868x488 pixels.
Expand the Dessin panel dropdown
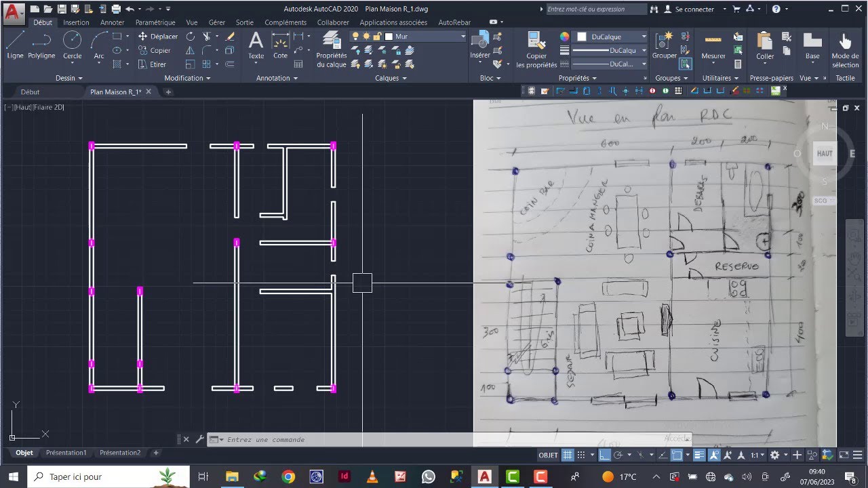point(68,78)
